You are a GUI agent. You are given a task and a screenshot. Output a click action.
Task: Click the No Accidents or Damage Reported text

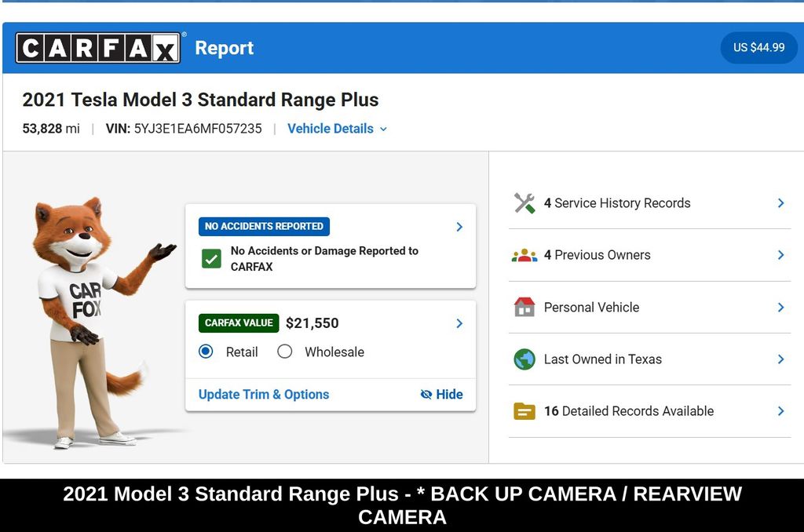click(324, 259)
